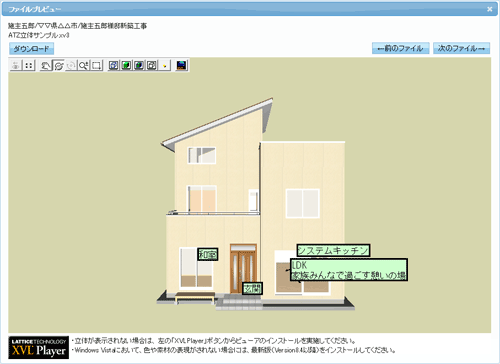Click the green cube display mode icon
Viewport: 500px width, 364px height.
point(126,65)
